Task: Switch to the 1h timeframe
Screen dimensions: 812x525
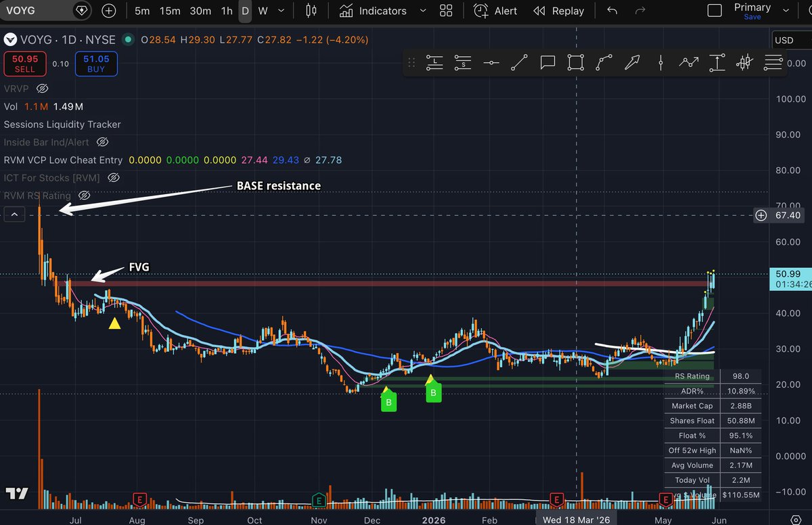Action: point(227,11)
